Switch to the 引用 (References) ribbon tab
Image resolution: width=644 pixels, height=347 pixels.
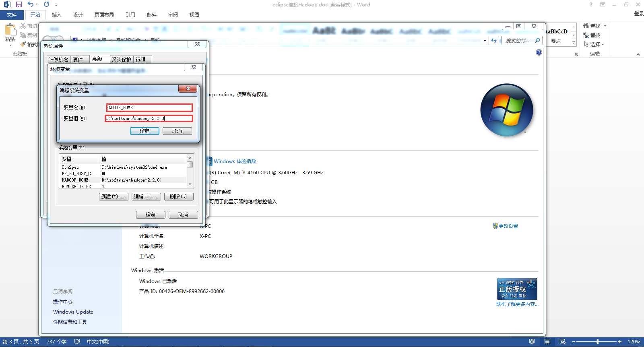coord(130,15)
